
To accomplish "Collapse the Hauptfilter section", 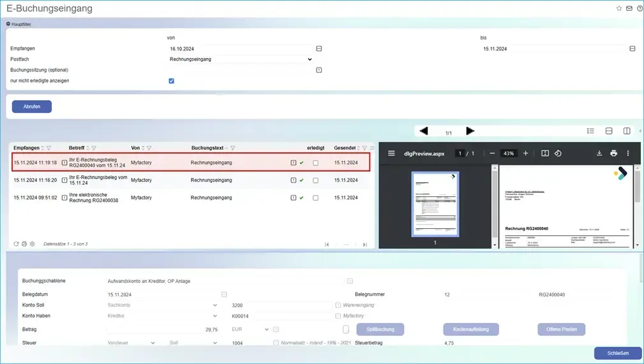I will 8,24.
